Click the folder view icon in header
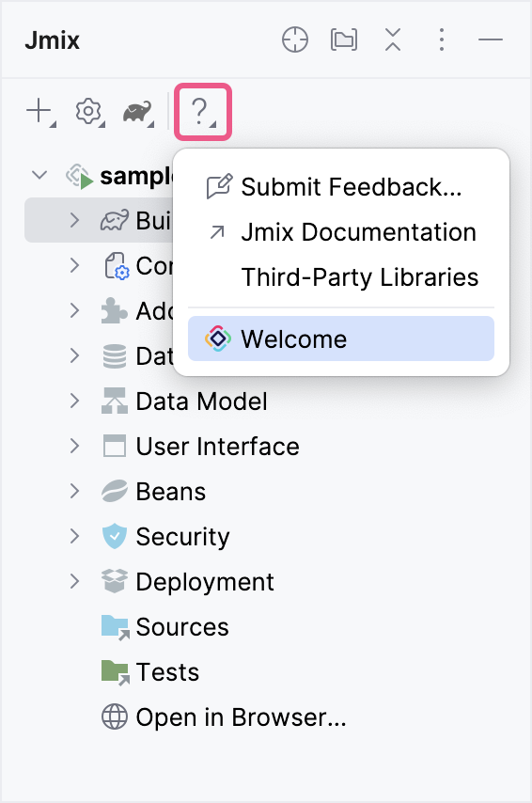 (344, 39)
